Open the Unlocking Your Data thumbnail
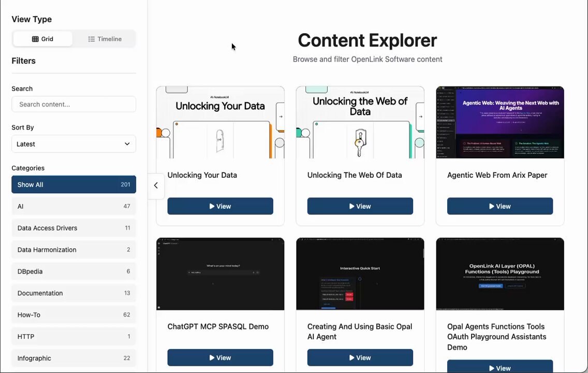This screenshot has width=588, height=373. coord(220,122)
